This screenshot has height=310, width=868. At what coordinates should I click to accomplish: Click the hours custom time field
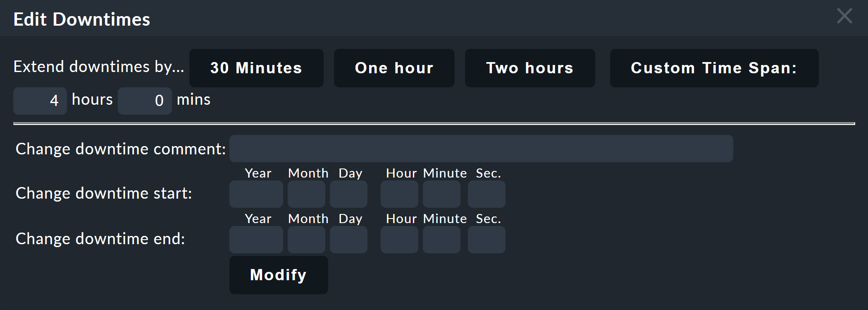(x=40, y=101)
